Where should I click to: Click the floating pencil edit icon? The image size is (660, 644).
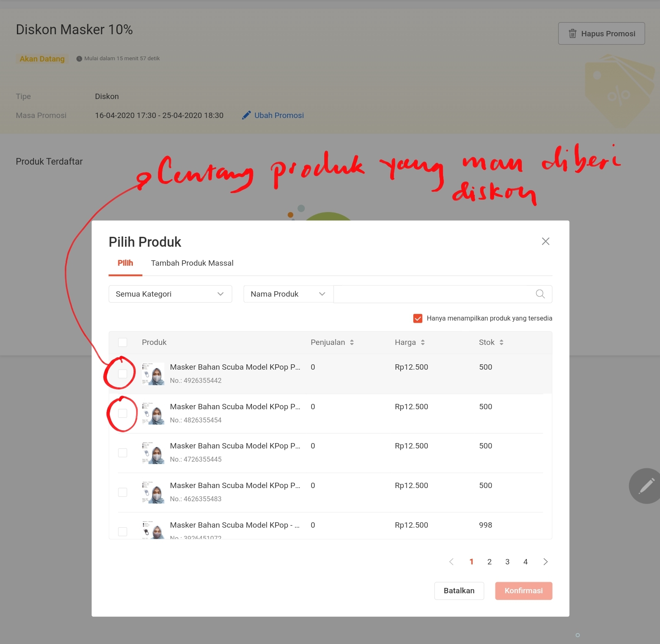point(646,486)
